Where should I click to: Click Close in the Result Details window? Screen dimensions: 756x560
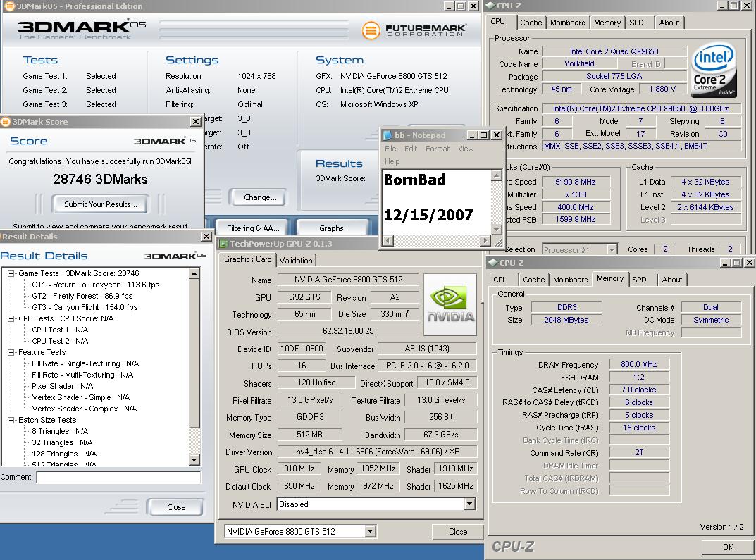[x=176, y=507]
